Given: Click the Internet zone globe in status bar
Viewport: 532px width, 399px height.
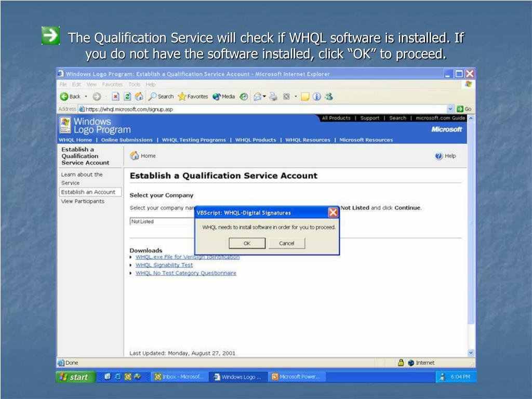Looking at the screenshot, I should click(411, 363).
